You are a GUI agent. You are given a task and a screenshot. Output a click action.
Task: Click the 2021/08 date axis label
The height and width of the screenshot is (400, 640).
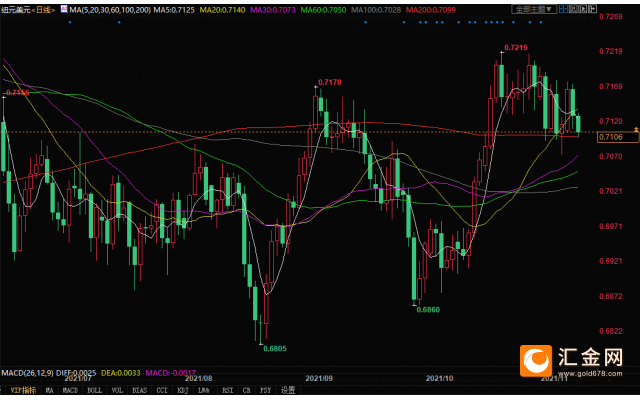tap(199, 378)
